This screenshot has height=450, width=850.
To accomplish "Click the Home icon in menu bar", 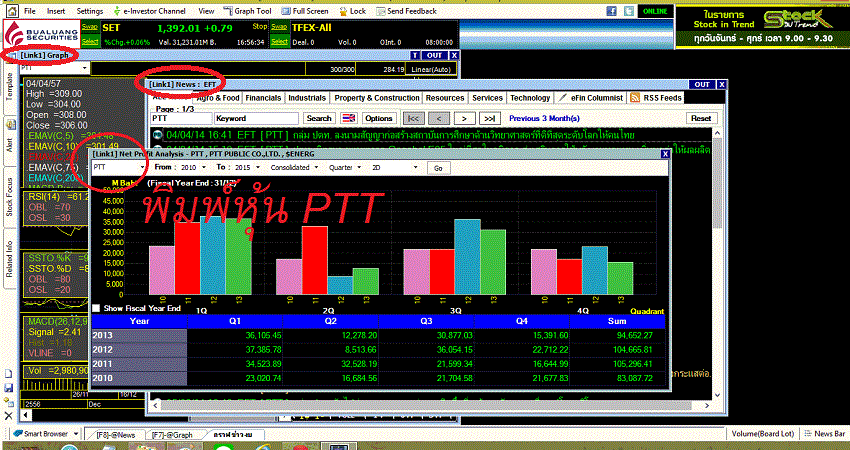I will tap(12, 10).
